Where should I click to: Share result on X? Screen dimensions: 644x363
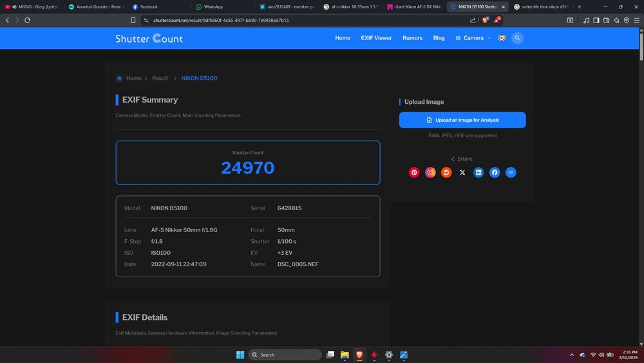pos(462,173)
